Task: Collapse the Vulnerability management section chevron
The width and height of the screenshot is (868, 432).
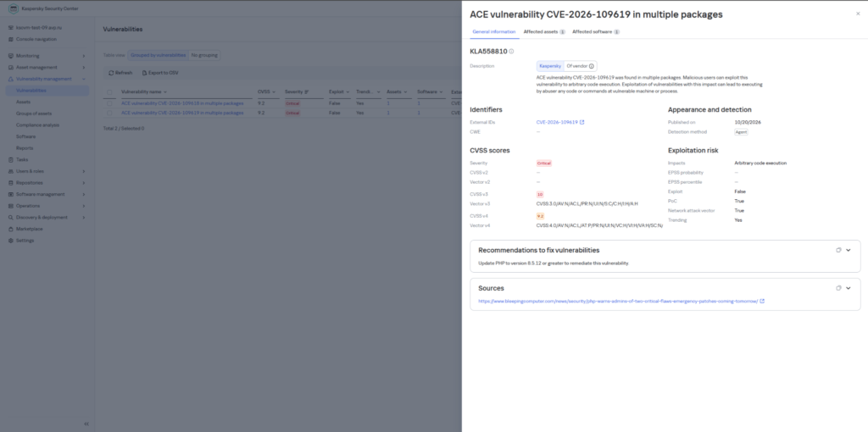Action: (x=84, y=79)
